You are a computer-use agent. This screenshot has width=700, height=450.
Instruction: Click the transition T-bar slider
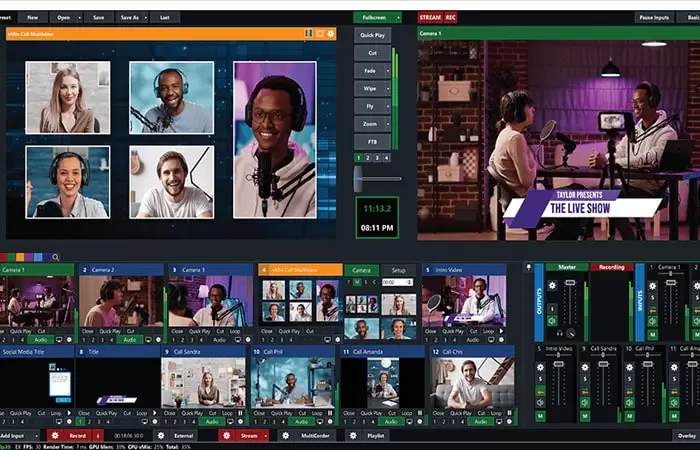358,179
